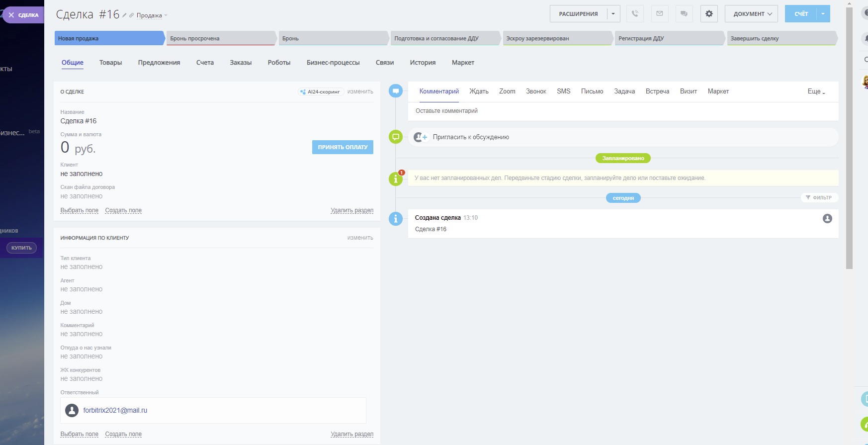Click the page vertical scrollbar
The image size is (868, 445).
(849, 138)
